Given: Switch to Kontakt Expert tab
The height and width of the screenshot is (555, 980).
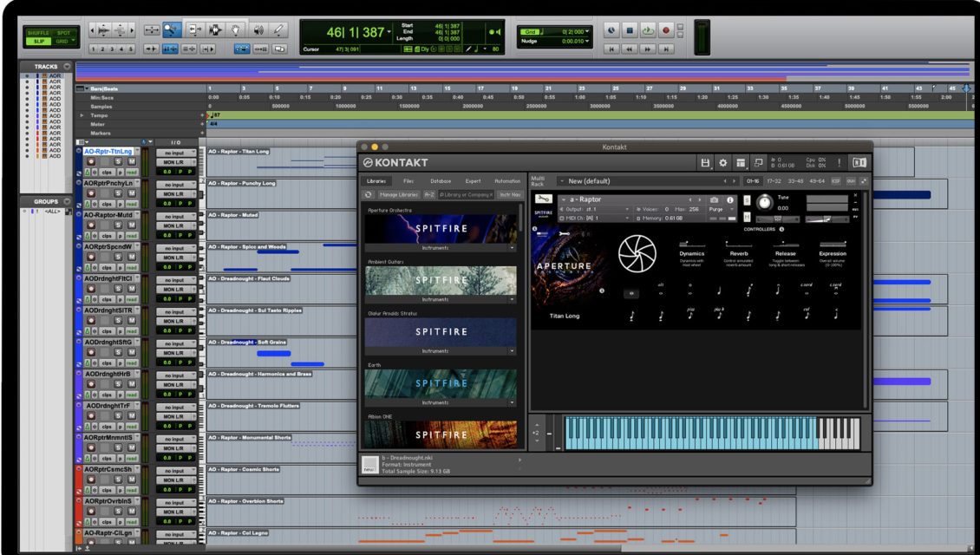Looking at the screenshot, I should tap(474, 181).
